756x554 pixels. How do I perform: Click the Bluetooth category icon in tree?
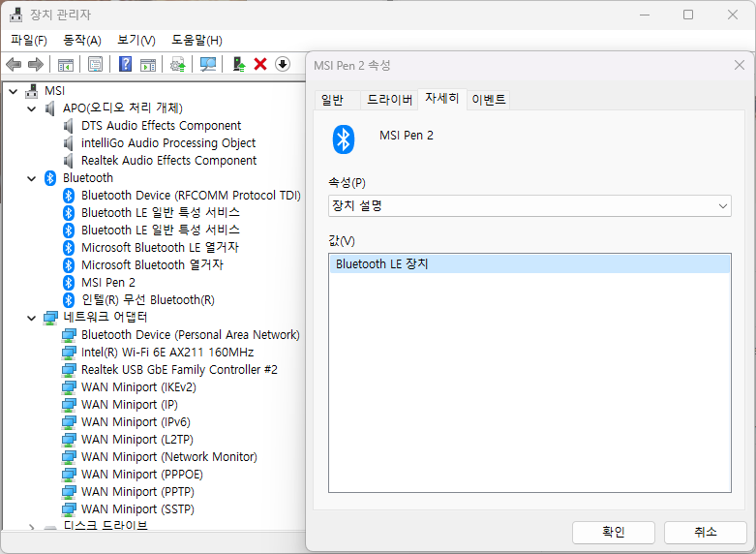click(x=50, y=178)
